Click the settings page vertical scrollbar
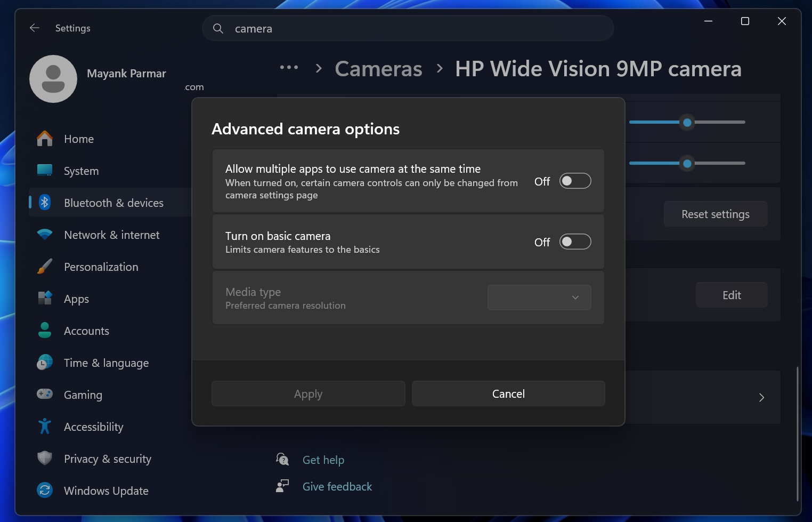This screenshot has height=522, width=812. (x=798, y=433)
